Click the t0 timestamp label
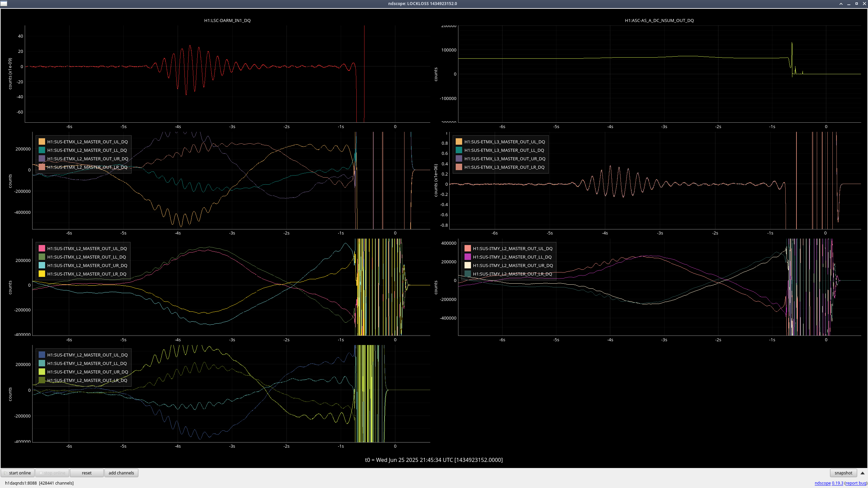The width and height of the screenshot is (868, 488). 434,460
